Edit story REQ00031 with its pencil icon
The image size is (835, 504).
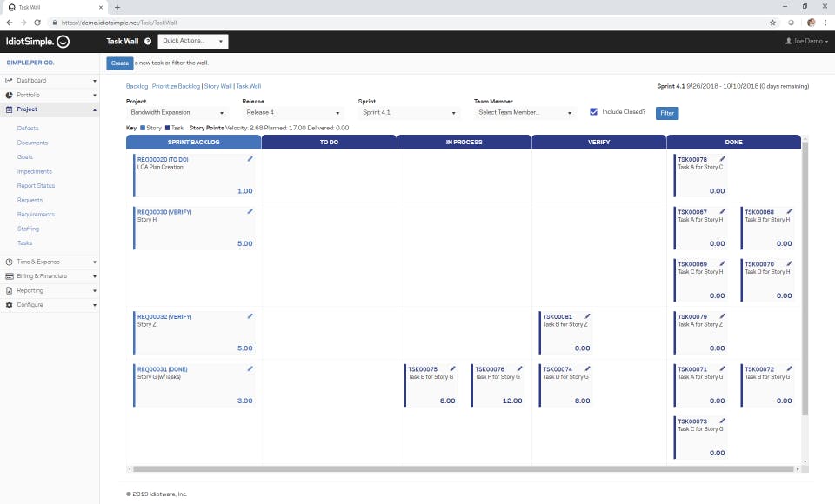tap(250, 368)
